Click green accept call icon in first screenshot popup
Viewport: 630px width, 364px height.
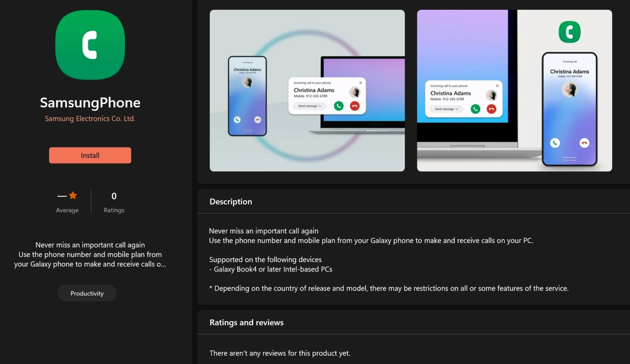pyautogui.click(x=339, y=106)
